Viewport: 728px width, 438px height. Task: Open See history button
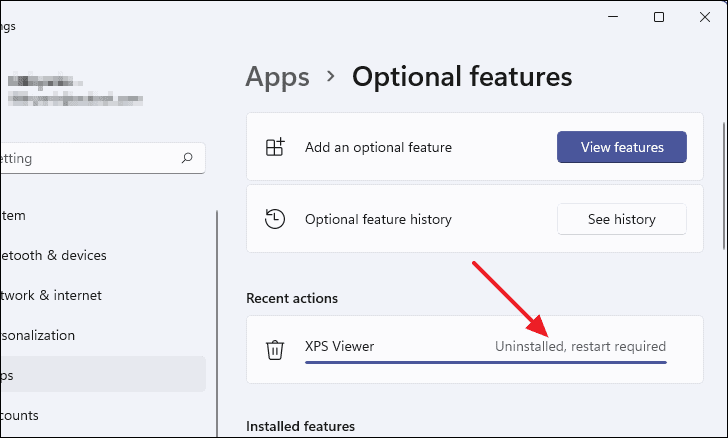point(622,219)
